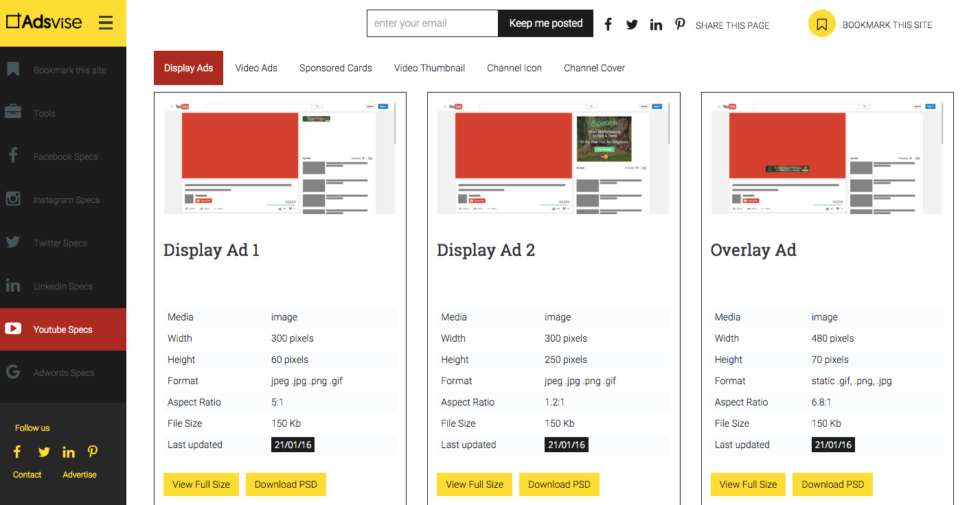The width and height of the screenshot is (980, 505).
Task: Click static .gif, .png, .jpg format value
Action: [x=852, y=381]
